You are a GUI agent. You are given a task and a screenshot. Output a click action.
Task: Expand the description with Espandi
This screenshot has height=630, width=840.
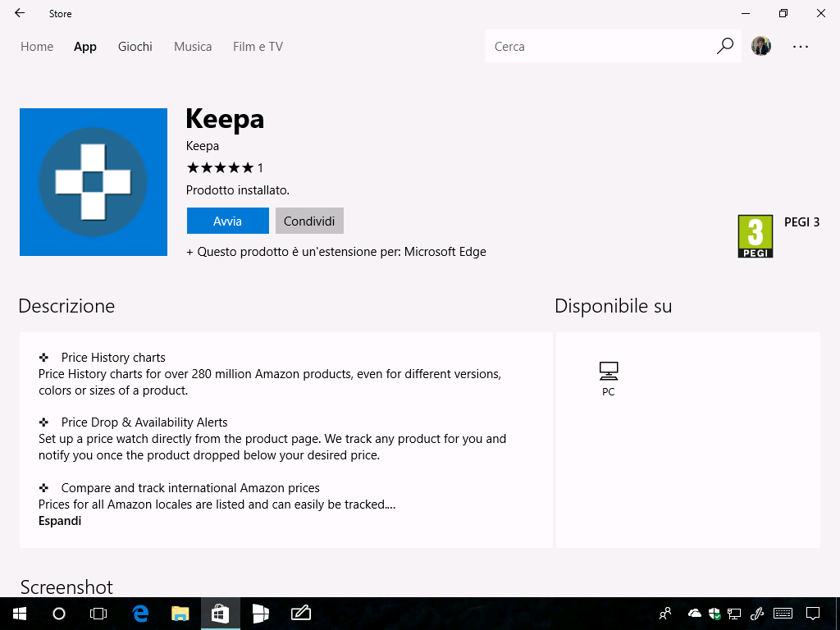(x=60, y=521)
